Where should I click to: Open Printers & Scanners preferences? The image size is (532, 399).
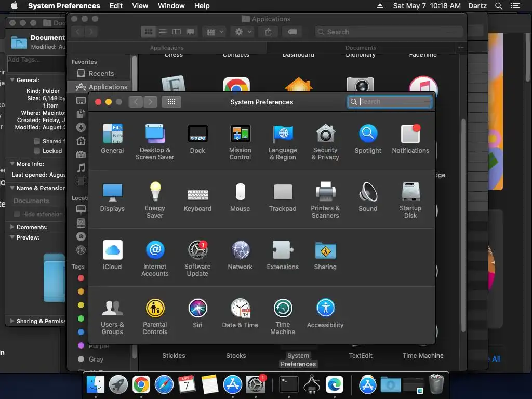pos(325,201)
